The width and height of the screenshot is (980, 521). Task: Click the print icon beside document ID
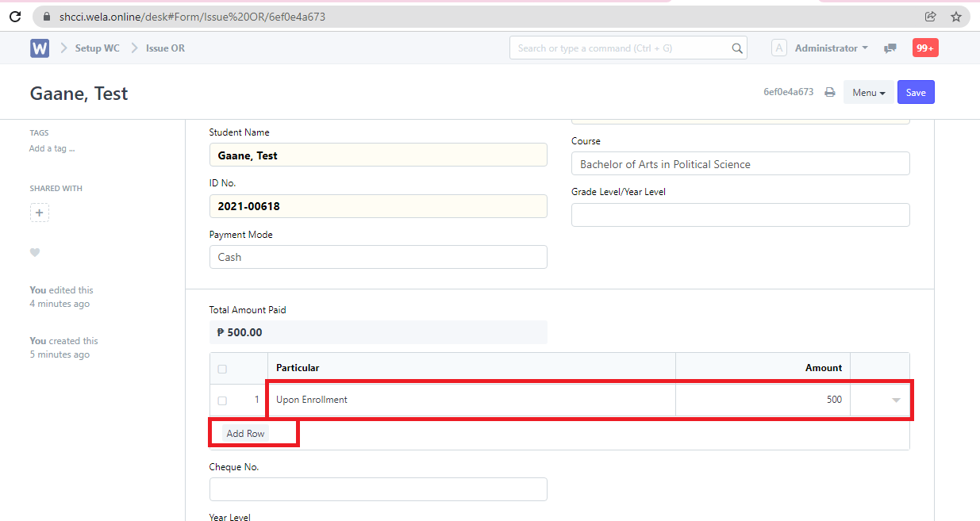click(830, 92)
